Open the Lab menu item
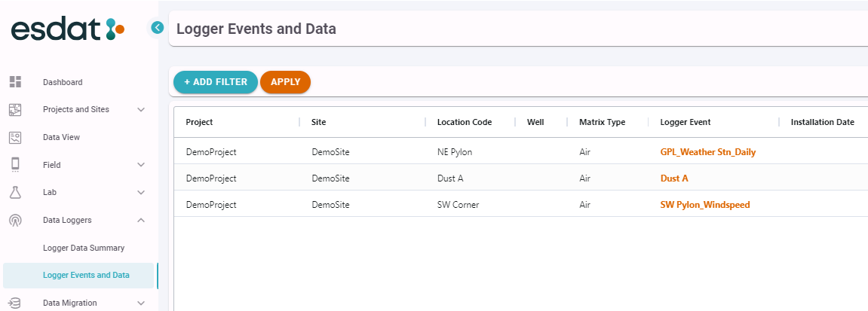Image resolution: width=868 pixels, height=311 pixels. [50, 192]
